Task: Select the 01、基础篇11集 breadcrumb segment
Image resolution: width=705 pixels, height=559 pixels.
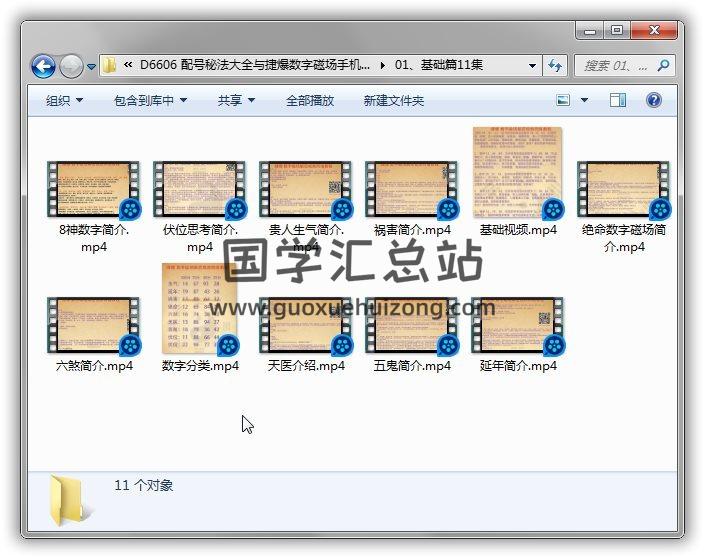Action: (439, 65)
